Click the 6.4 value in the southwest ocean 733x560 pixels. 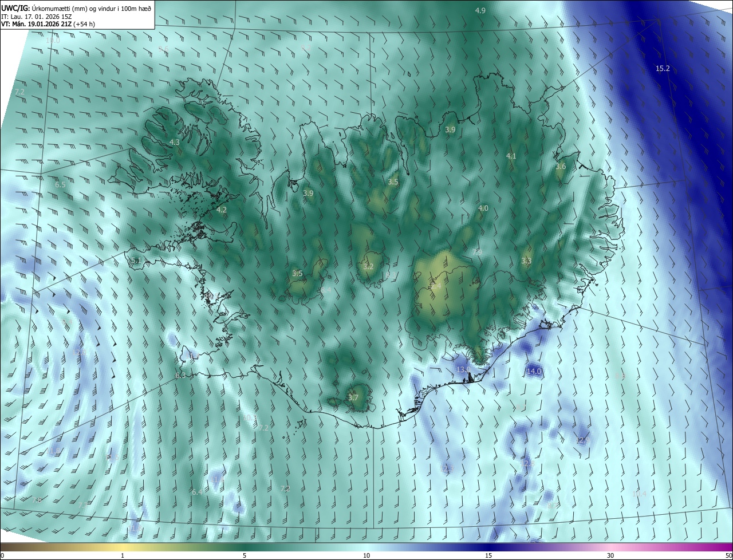(197, 492)
